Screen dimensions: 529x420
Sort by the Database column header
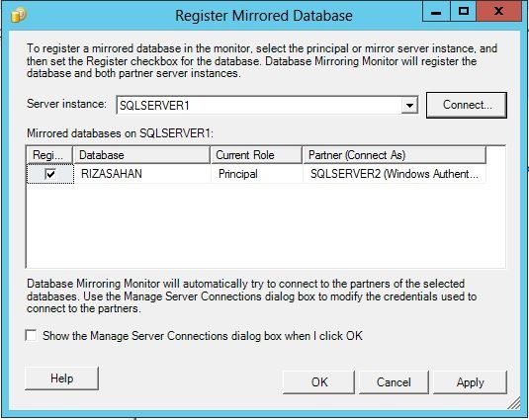[x=141, y=155]
